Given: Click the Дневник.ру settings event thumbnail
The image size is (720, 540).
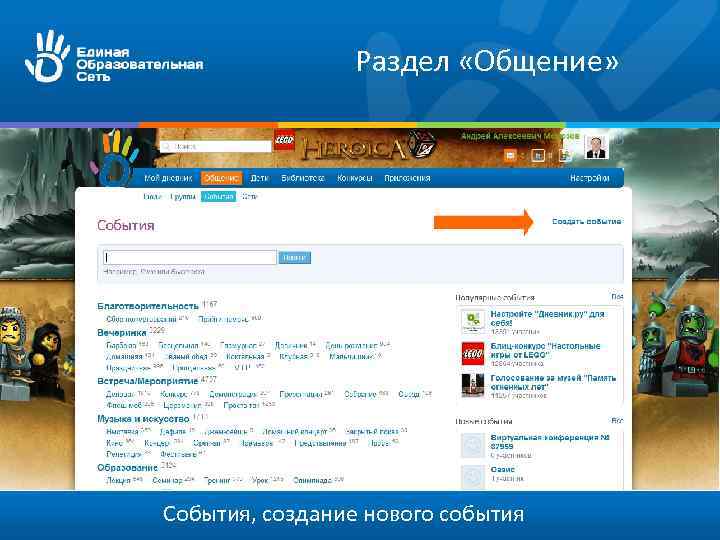Looking at the screenshot, I should tap(472, 321).
